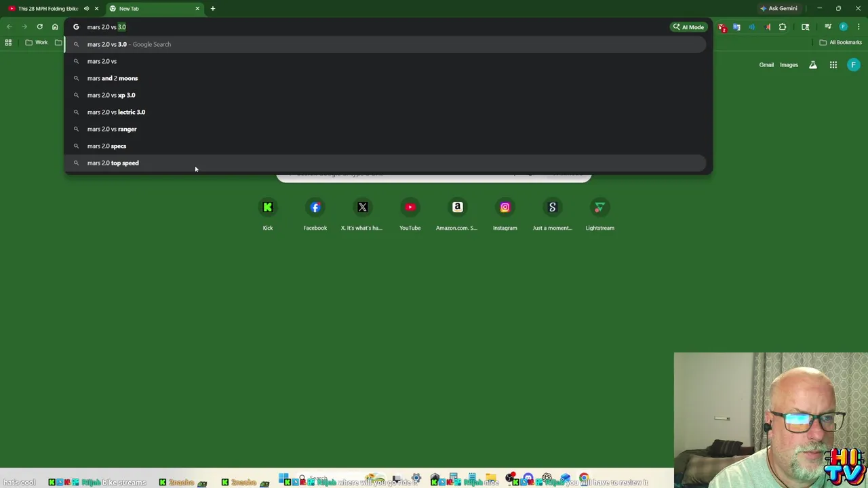The height and width of the screenshot is (488, 868).
Task: Choose suggestion mars 2.0 vs
Action: point(385,61)
